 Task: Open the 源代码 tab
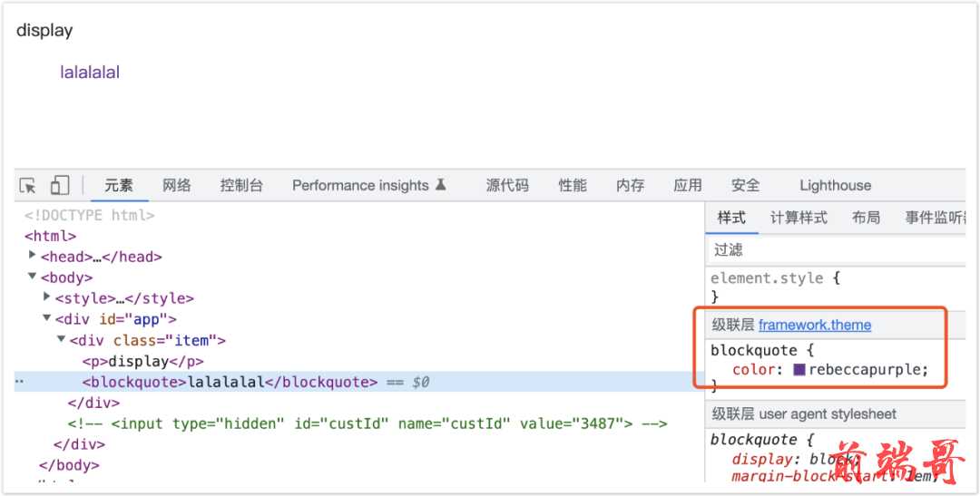tap(507, 186)
